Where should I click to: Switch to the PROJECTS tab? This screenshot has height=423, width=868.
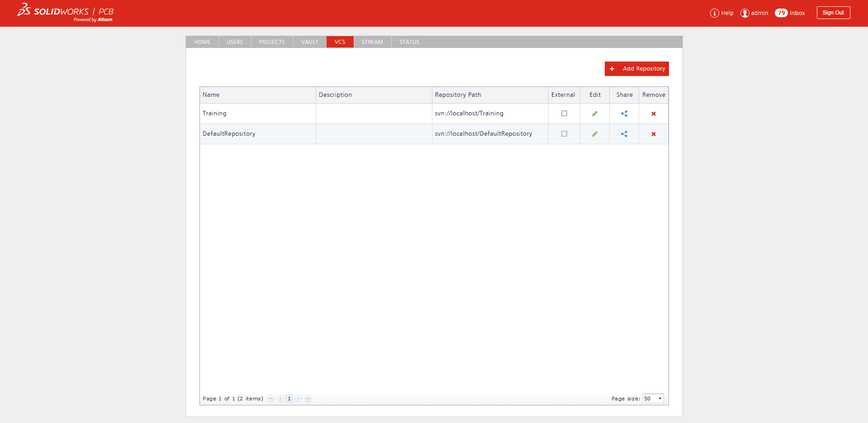point(272,42)
